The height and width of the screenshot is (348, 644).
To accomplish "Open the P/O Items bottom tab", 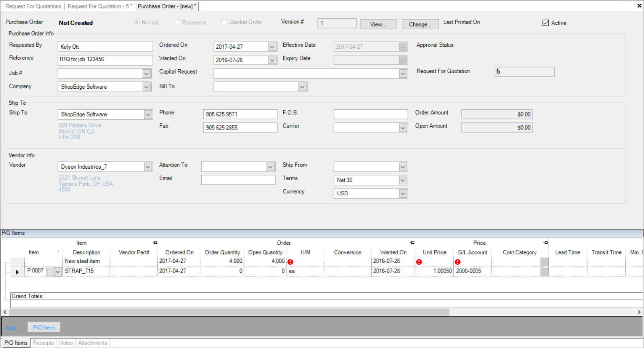I will pos(16,343).
